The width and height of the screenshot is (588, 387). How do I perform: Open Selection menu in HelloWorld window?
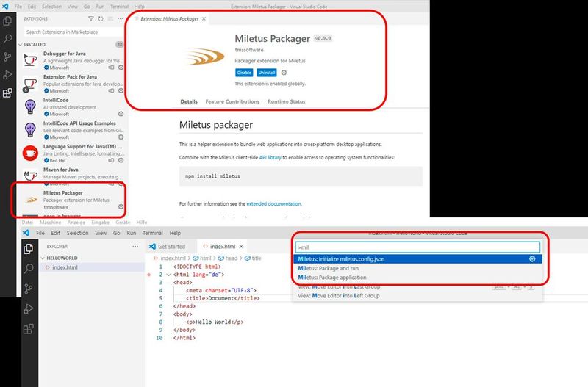(78, 233)
